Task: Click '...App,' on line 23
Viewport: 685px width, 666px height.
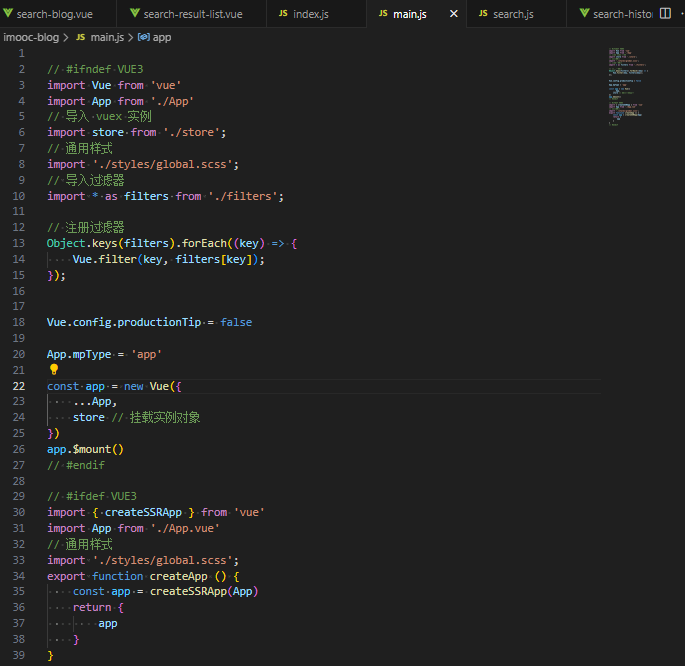Action: (95, 401)
